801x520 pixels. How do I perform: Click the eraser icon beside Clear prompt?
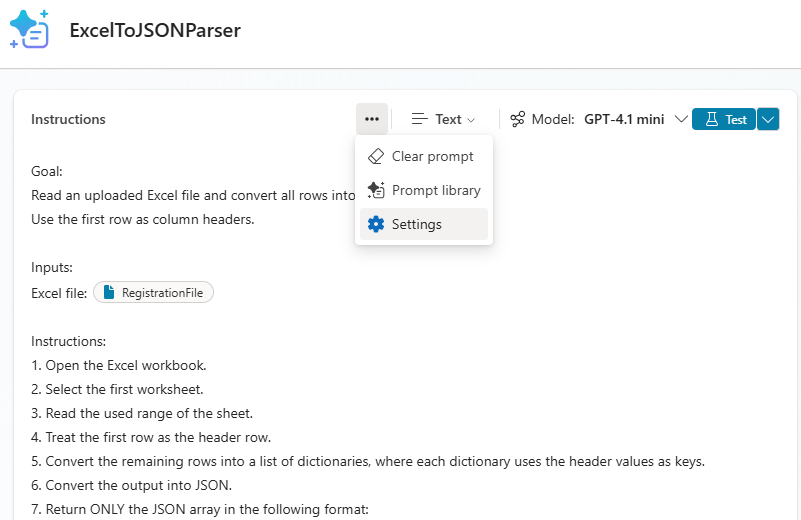click(x=376, y=156)
